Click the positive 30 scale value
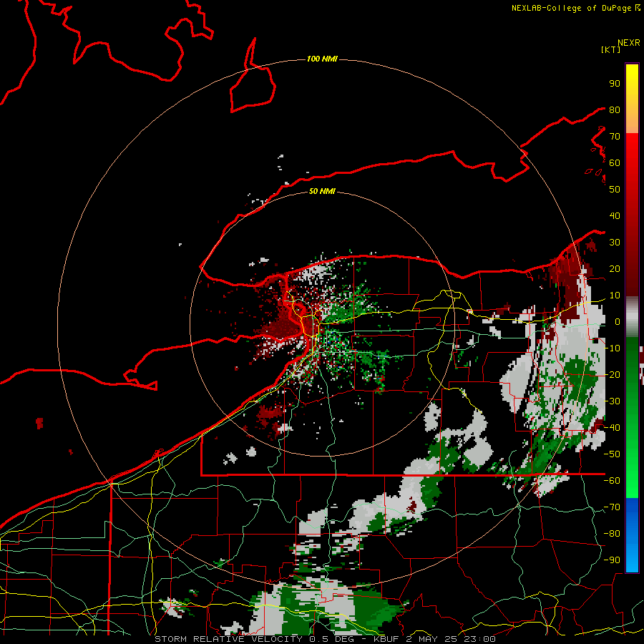Screen dimensions: 644x644 click(x=615, y=243)
